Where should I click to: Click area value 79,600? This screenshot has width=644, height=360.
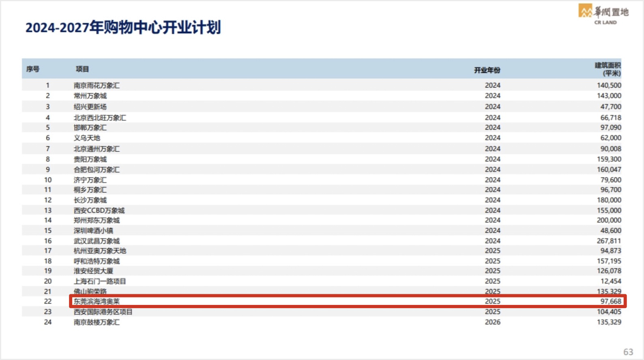[611, 180]
